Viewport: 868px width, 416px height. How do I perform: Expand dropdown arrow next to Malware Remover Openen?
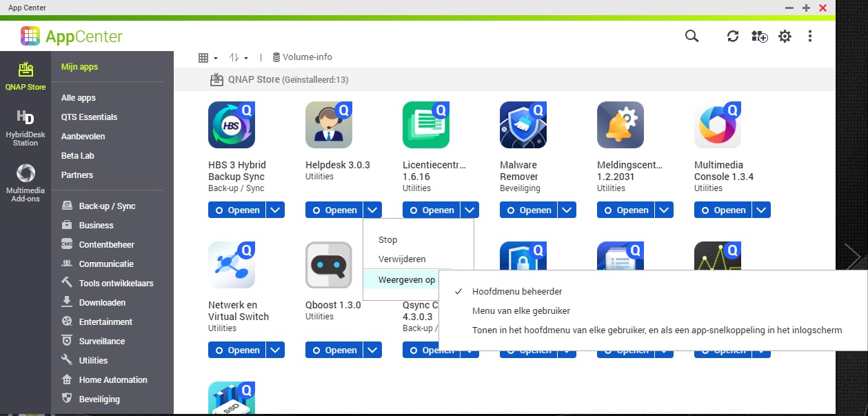[567, 210]
